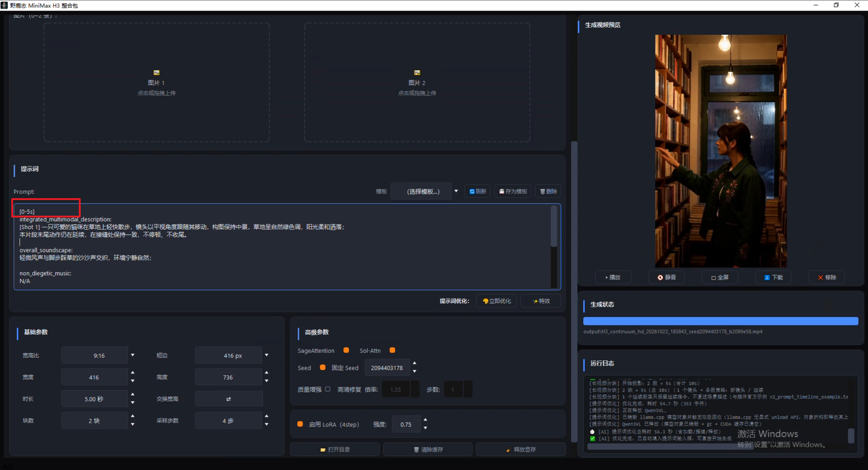Click the 清除缓存 button
Viewport: 868px width, 470px height.
428,449
